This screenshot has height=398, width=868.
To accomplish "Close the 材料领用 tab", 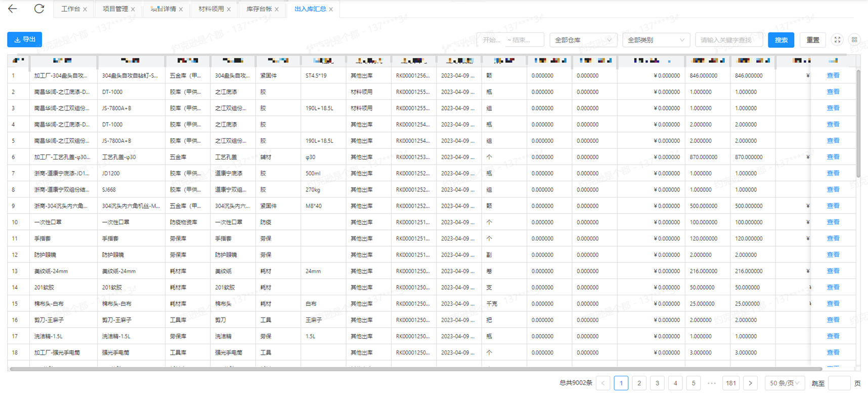I will point(229,9).
